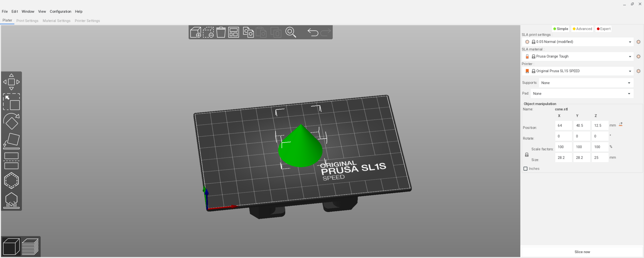Click the Size Z input field

point(600,158)
